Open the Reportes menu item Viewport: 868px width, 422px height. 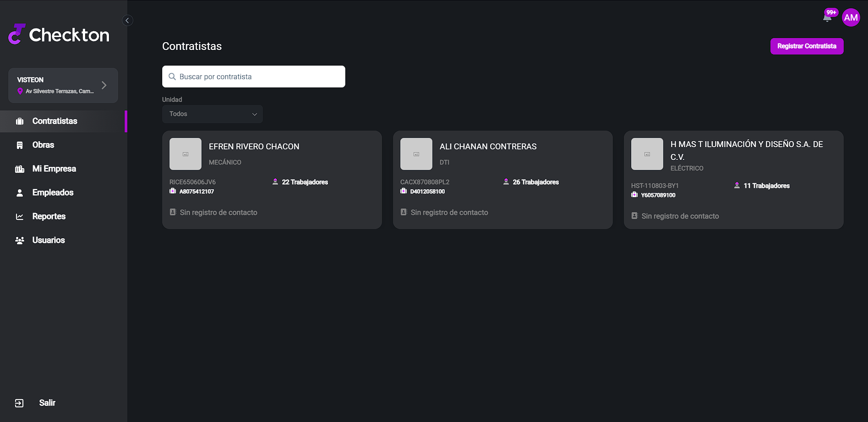click(x=63, y=217)
